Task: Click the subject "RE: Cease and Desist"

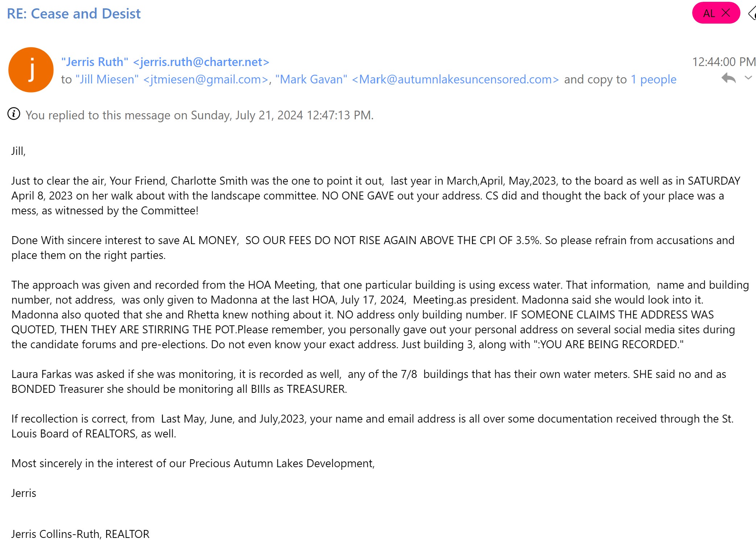Action: [x=74, y=14]
